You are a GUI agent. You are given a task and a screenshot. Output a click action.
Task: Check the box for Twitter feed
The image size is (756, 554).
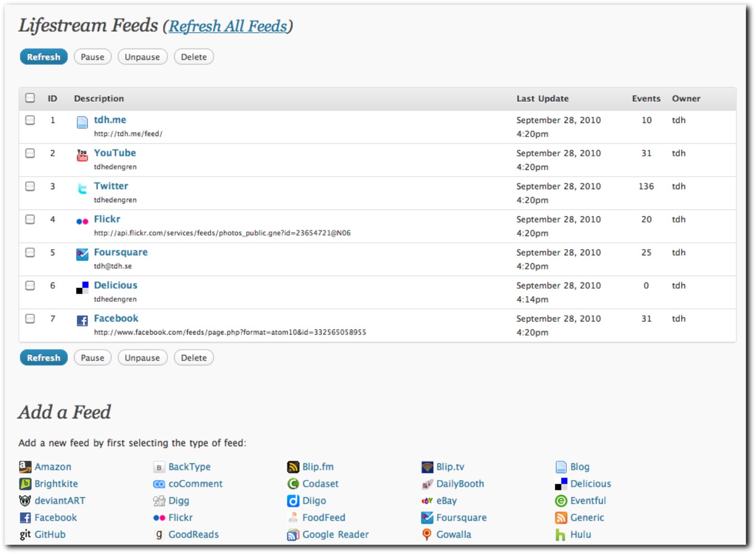coord(30,186)
